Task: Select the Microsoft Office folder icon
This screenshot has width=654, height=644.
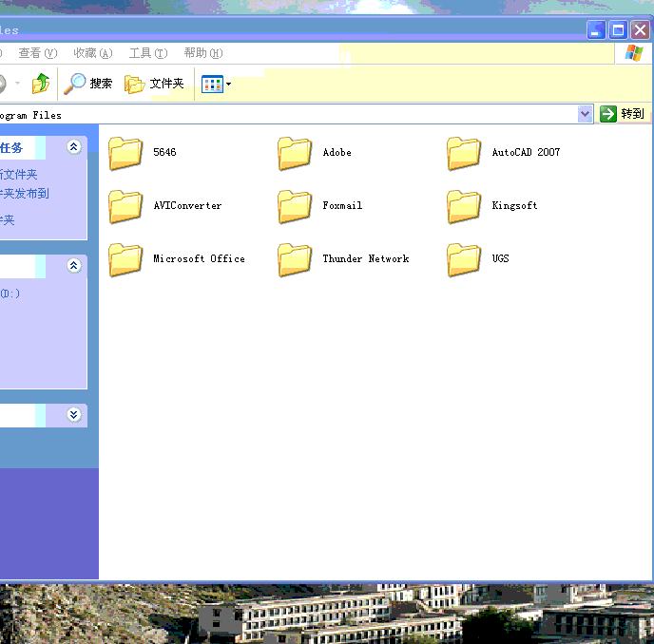Action: [125, 259]
